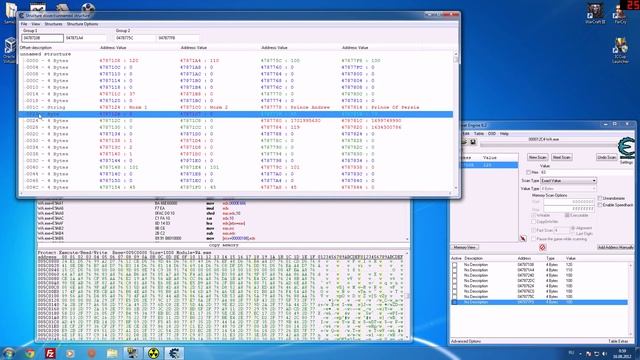Select the 001C - String structure row
Viewport: 640px width, 360px height.
point(236,107)
